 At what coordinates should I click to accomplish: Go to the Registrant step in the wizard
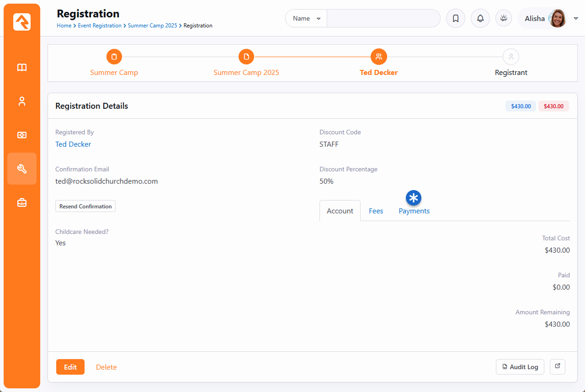coord(511,57)
